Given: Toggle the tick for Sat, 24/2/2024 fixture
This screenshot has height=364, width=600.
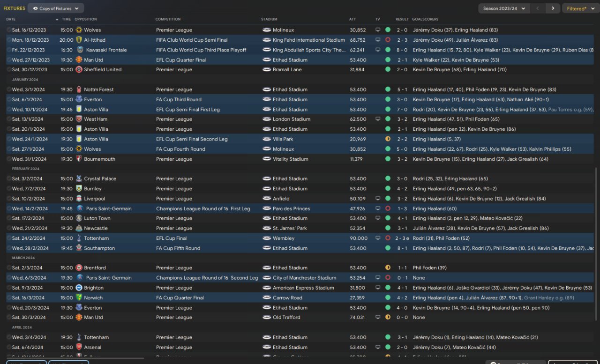Looking at the screenshot, I should 9,238.
